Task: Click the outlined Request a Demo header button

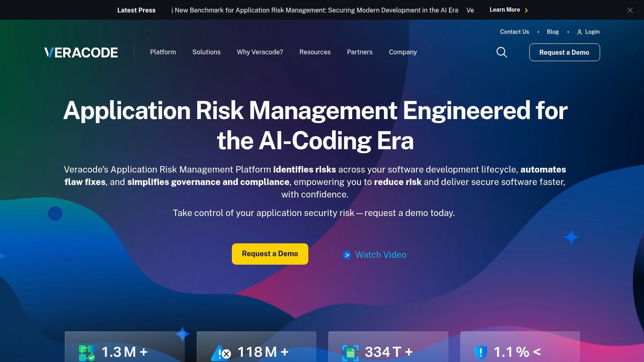Action: tap(564, 52)
